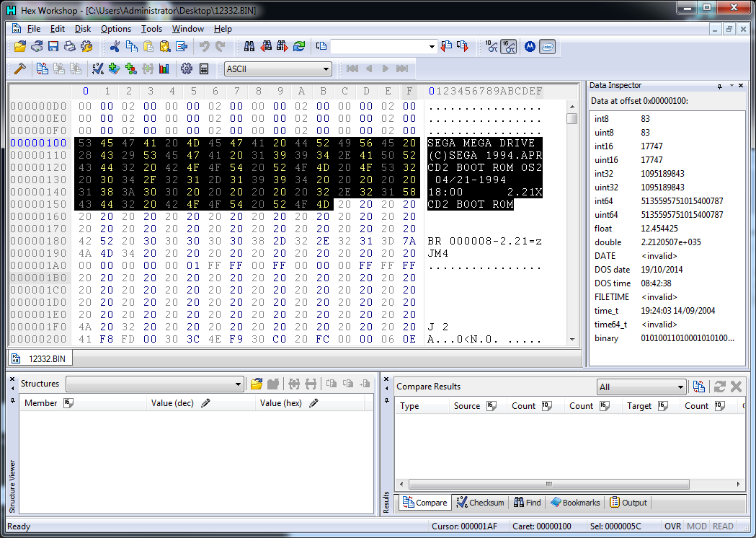This screenshot has height=538, width=756.
Task: Open the Disk menu
Action: click(83, 29)
